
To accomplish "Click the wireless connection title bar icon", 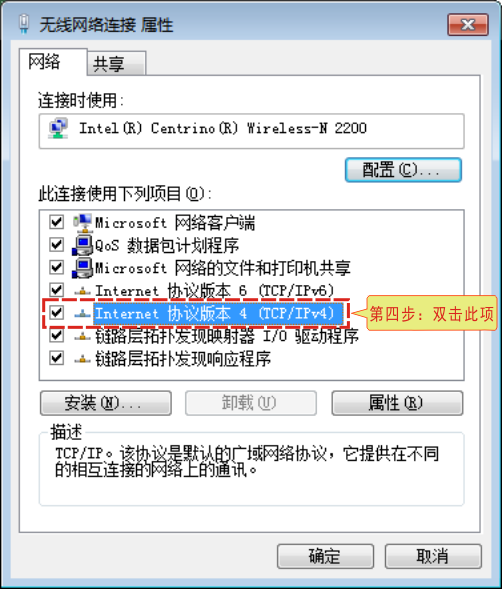I will pos(24,24).
